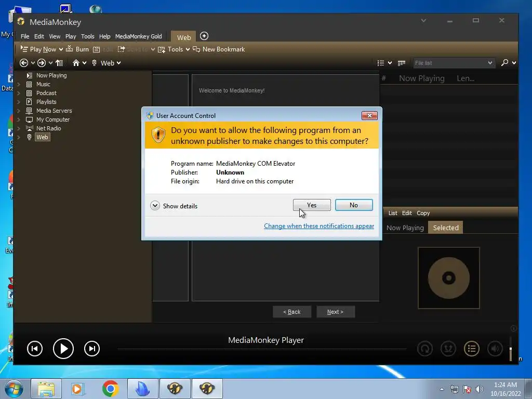Click the album art placeholder
The width and height of the screenshot is (532, 399).
pos(448,278)
